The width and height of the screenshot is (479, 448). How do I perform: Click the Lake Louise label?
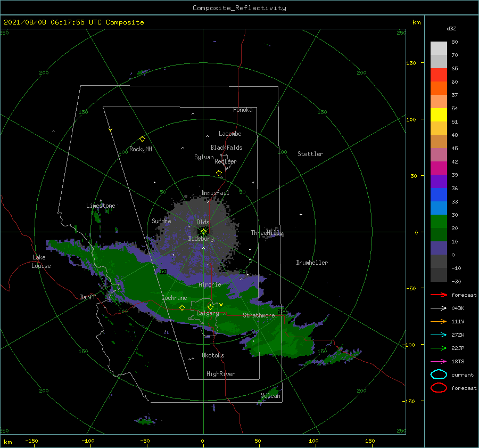[x=41, y=262]
